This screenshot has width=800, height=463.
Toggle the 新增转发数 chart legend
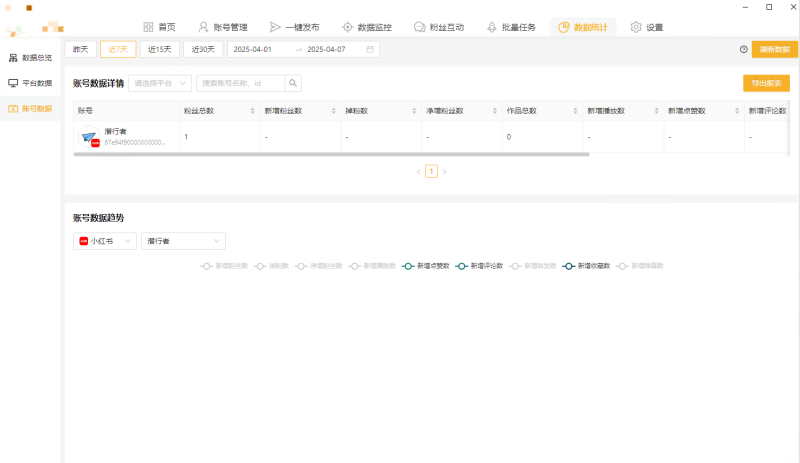pos(533,266)
